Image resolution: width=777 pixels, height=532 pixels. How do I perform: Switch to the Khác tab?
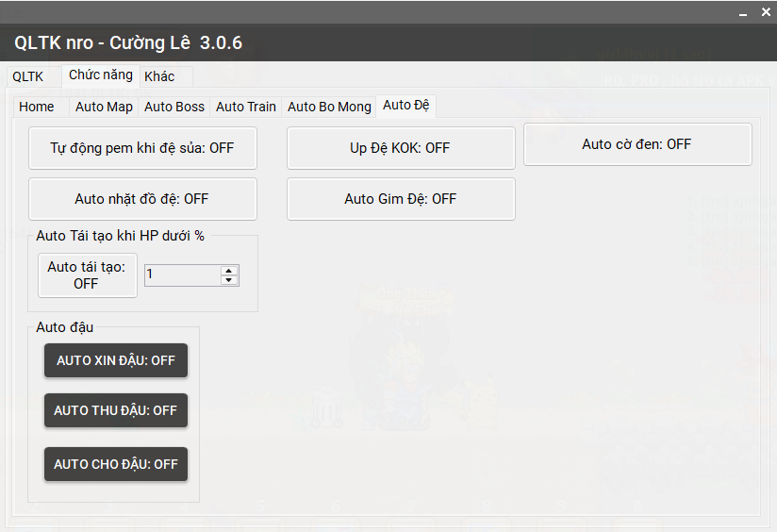click(x=159, y=76)
